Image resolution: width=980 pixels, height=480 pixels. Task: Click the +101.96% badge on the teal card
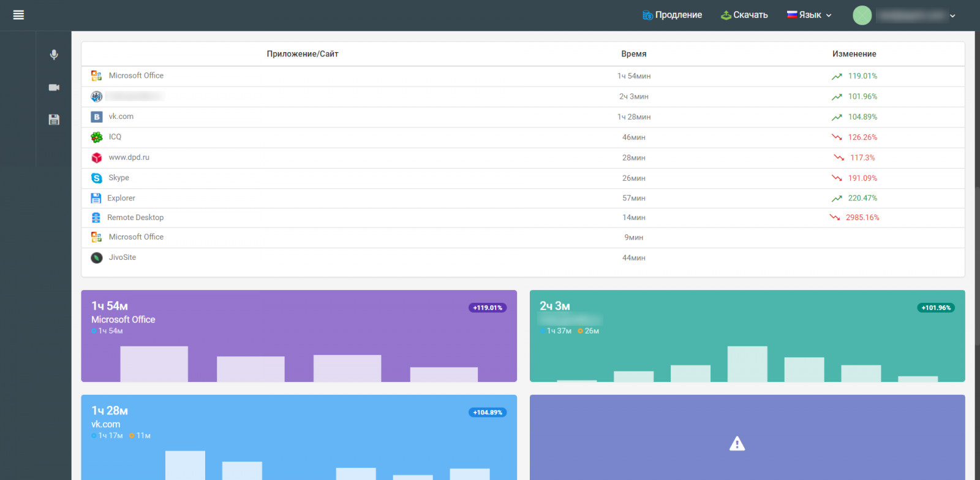pyautogui.click(x=936, y=308)
